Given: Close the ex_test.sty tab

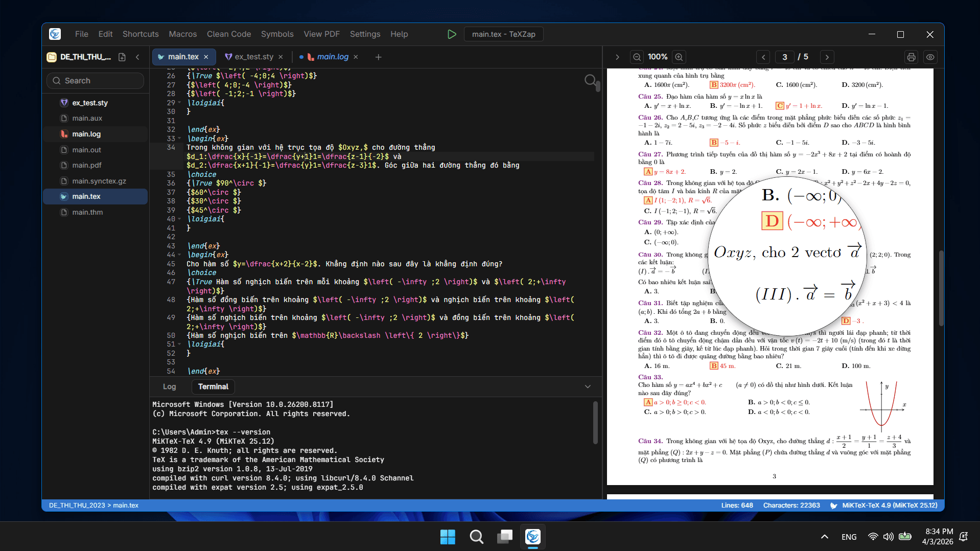Looking at the screenshot, I should tap(281, 57).
